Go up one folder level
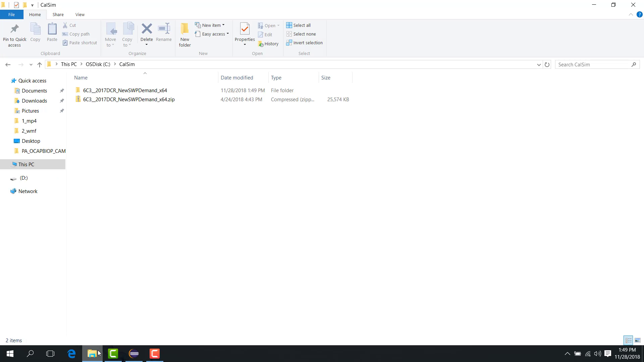Image resolution: width=644 pixels, height=362 pixels. coord(40,64)
